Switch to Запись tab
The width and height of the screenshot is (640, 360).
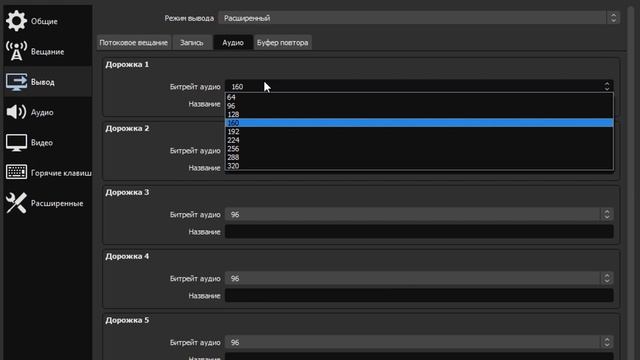point(191,42)
